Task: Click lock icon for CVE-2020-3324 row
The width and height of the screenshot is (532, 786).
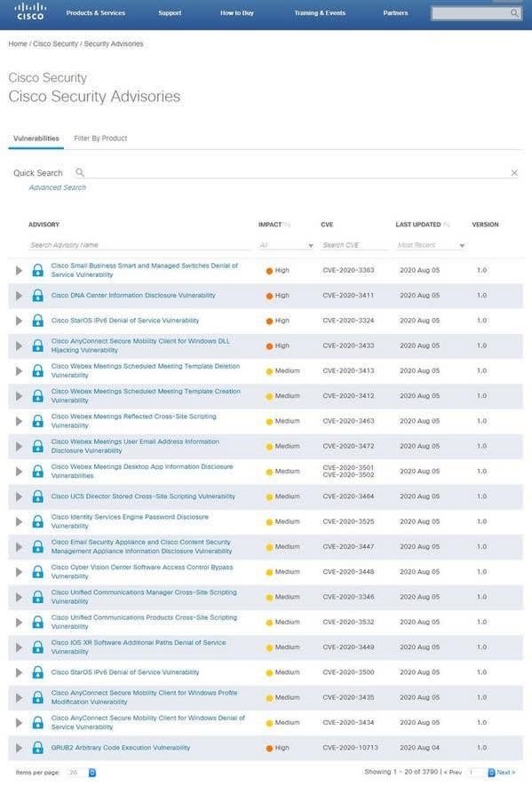Action: pyautogui.click(x=37, y=321)
